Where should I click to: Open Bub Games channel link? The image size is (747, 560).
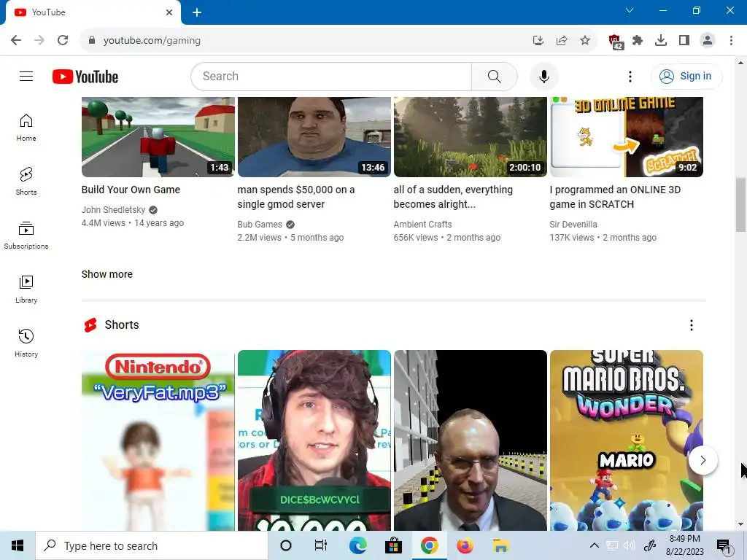[260, 225]
